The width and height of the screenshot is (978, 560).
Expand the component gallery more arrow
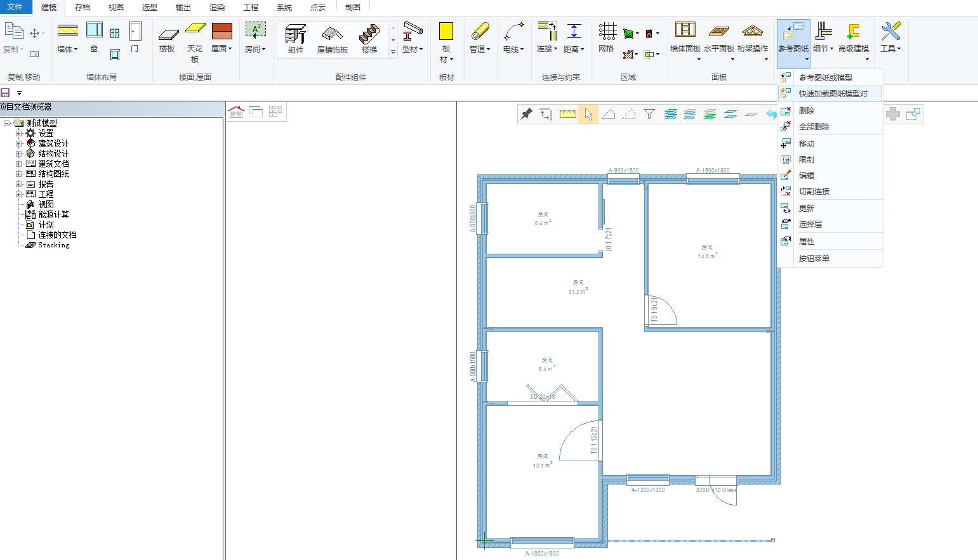(x=393, y=53)
